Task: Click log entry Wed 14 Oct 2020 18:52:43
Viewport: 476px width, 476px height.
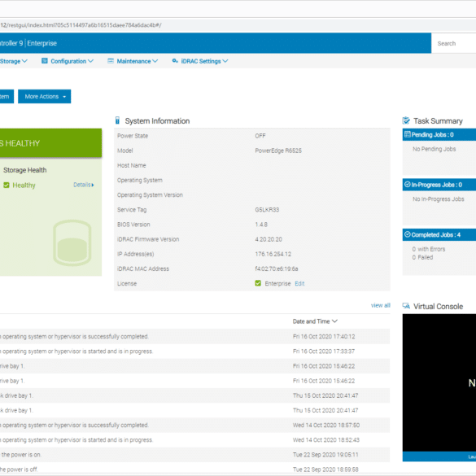Action: [x=195, y=440]
